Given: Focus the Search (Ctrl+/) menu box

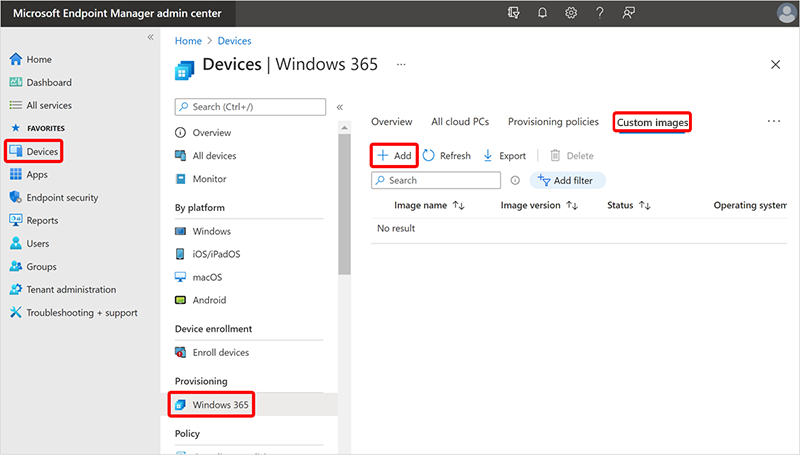Looking at the screenshot, I should tap(250, 107).
